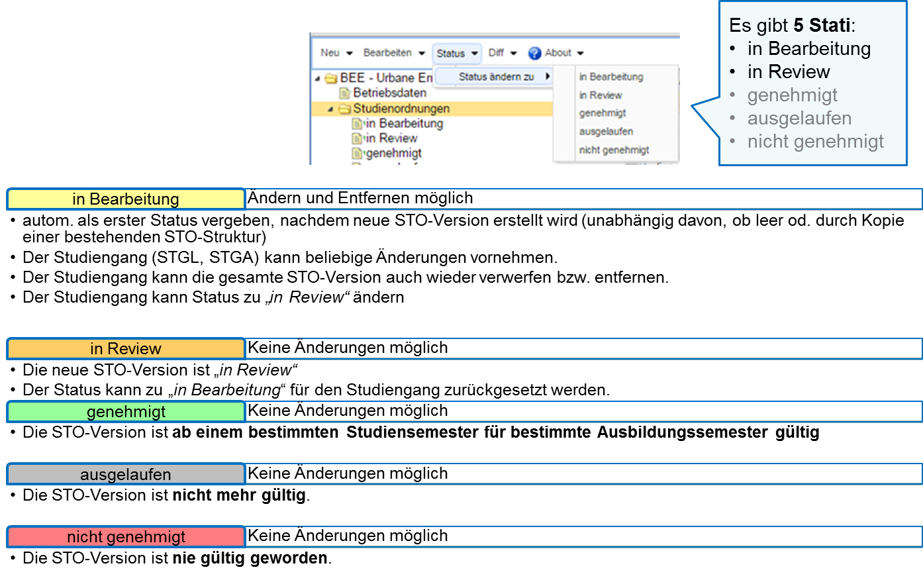Click the 'in Bearbeitung' tree document icon

tap(357, 124)
